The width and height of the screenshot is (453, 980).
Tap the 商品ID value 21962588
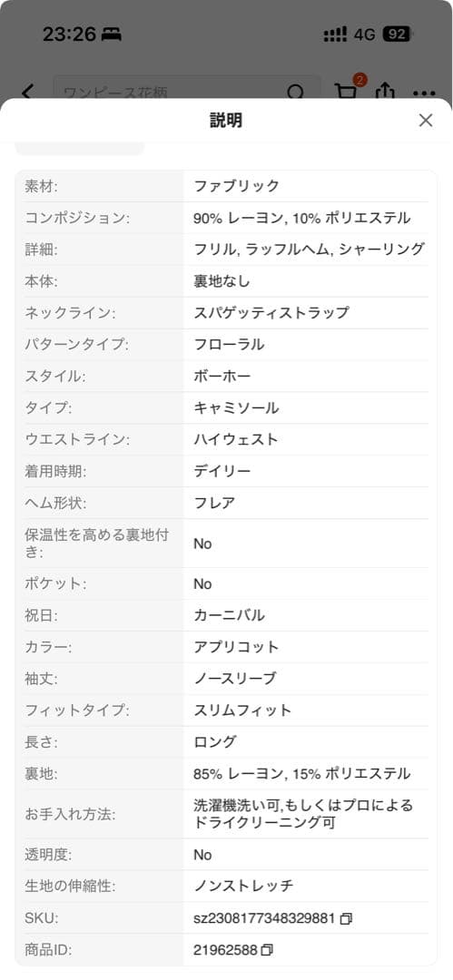225,950
